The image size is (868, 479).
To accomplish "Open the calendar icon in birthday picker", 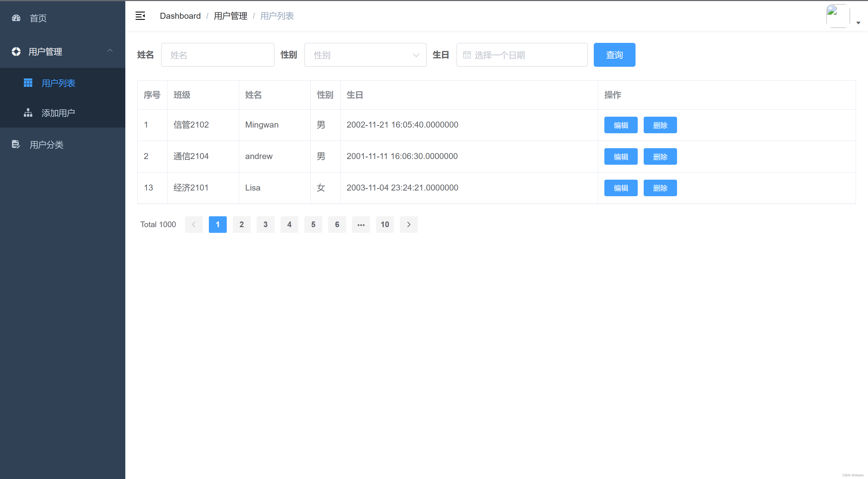I will [x=467, y=55].
